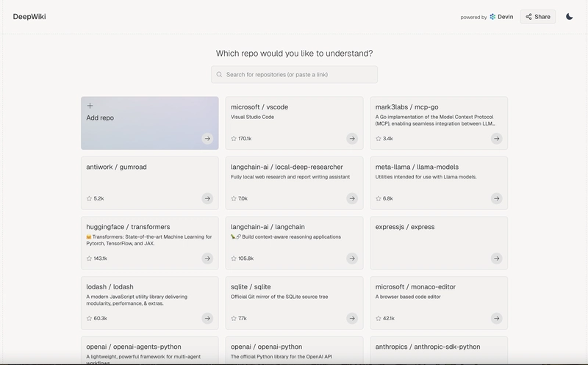588x365 pixels.
Task: Open microsoft / vscode arrow button
Action: click(352, 138)
